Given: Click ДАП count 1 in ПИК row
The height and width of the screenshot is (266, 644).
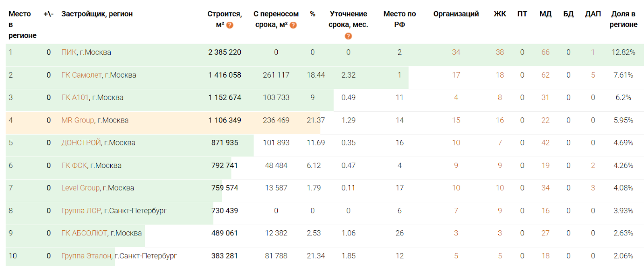Looking at the screenshot, I should click(x=593, y=52).
